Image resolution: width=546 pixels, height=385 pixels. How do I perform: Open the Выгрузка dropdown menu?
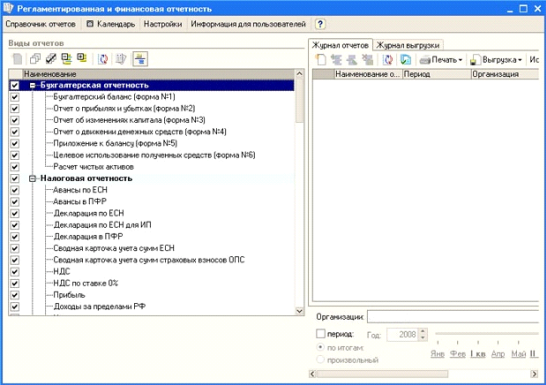point(496,60)
